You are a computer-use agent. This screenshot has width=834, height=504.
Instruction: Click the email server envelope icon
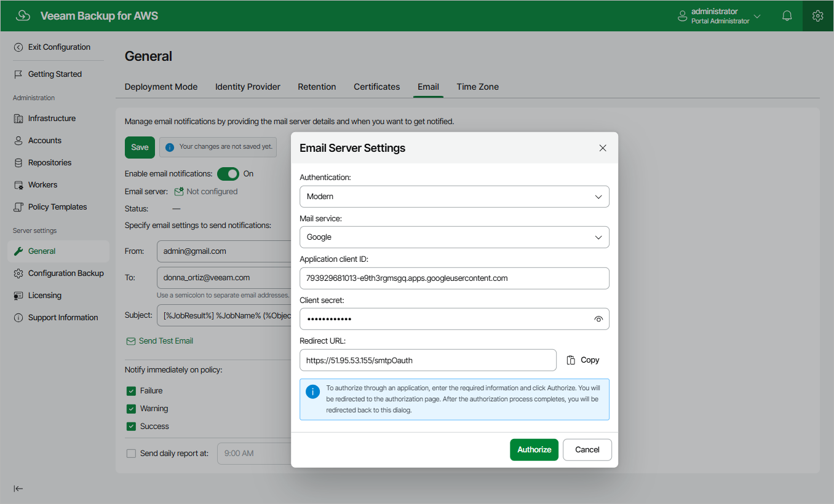click(179, 192)
